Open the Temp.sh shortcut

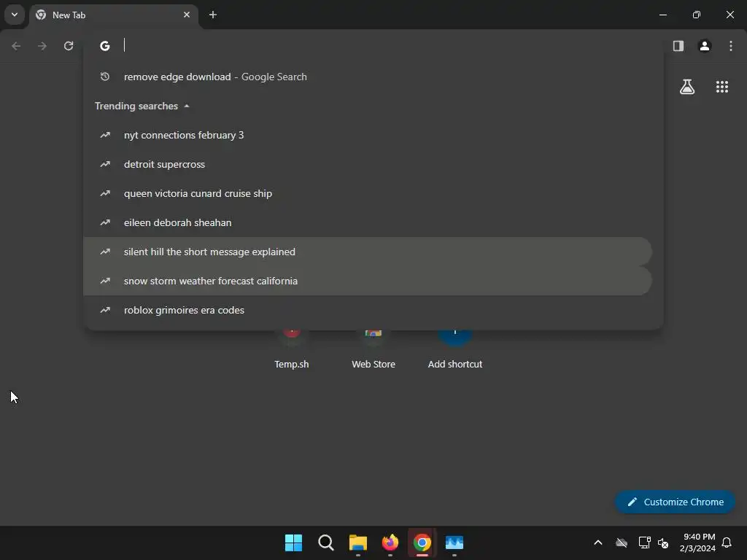click(x=292, y=350)
